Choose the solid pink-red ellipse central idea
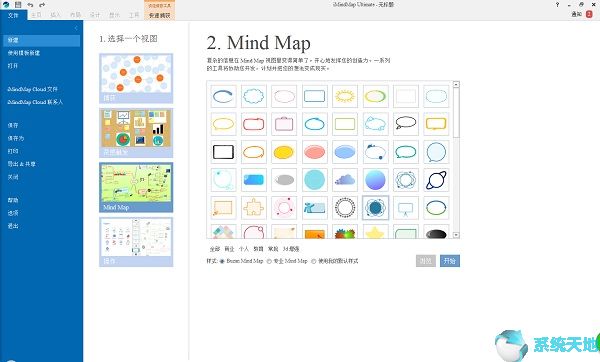Screen dimensions: 600x362 click(x=315, y=152)
